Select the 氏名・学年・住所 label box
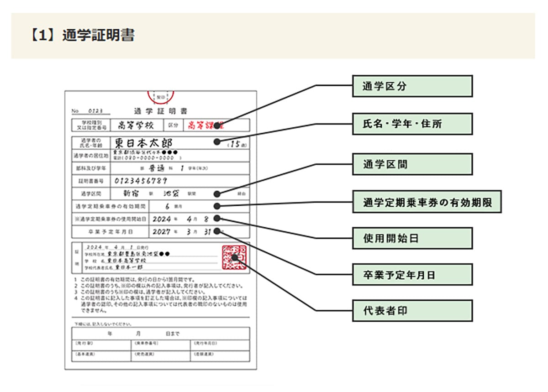Viewport: 548px width, 392px height. point(412,124)
